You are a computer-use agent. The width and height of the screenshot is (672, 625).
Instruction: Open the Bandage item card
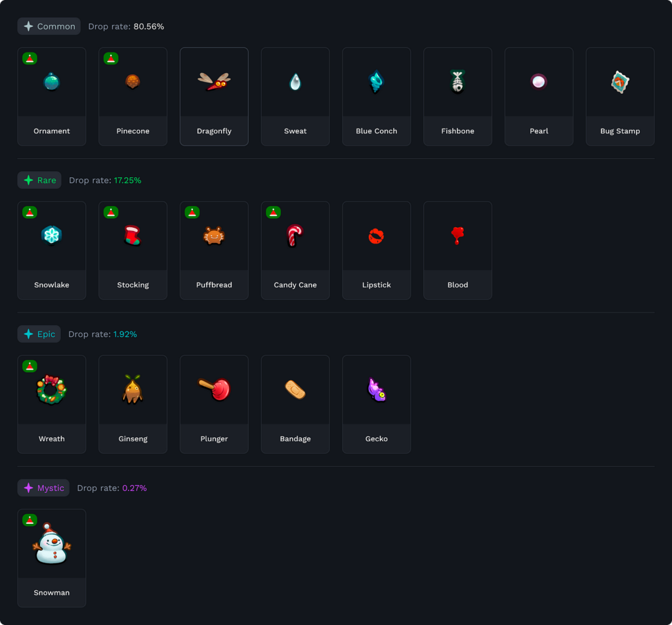pos(295,404)
